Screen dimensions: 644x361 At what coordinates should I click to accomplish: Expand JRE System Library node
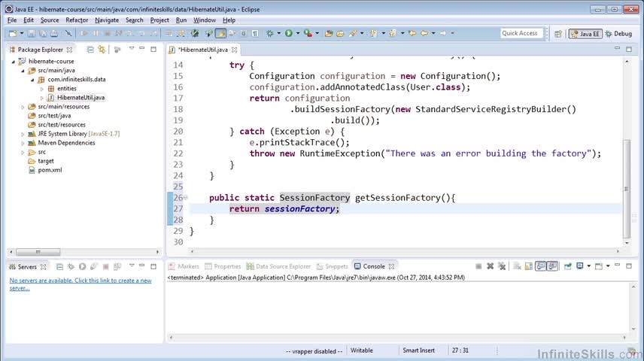pyautogui.click(x=23, y=134)
